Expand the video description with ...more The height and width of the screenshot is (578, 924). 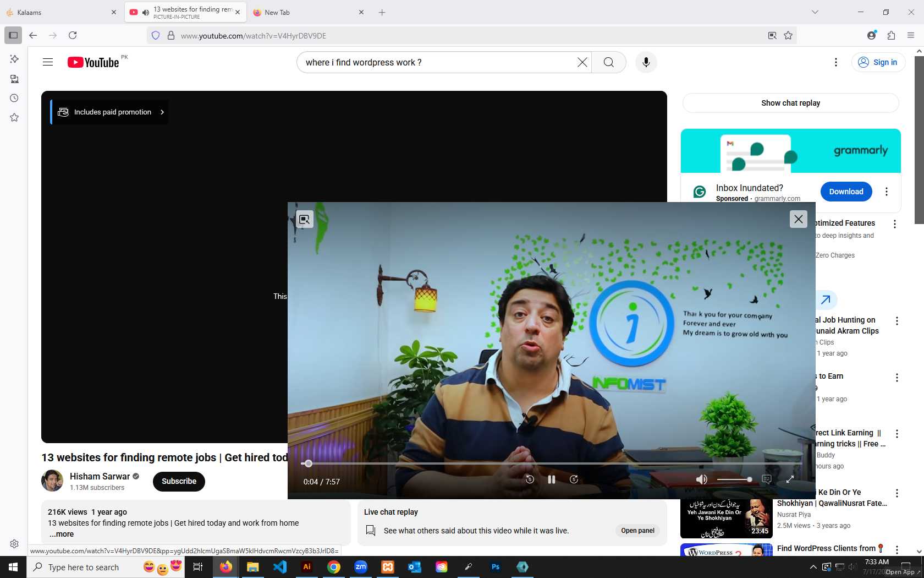tap(62, 534)
